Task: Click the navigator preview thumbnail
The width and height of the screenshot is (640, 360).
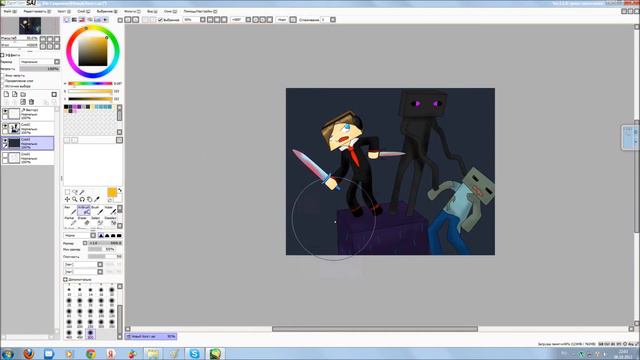Action: (30, 26)
